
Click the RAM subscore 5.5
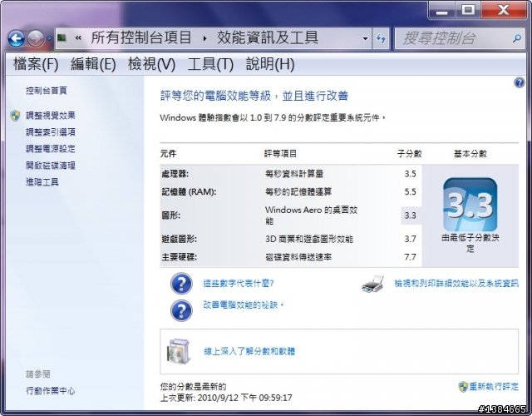410,192
